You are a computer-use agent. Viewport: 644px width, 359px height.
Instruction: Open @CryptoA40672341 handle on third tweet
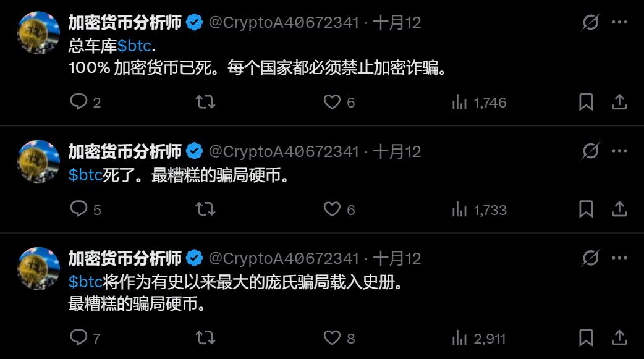(284, 258)
